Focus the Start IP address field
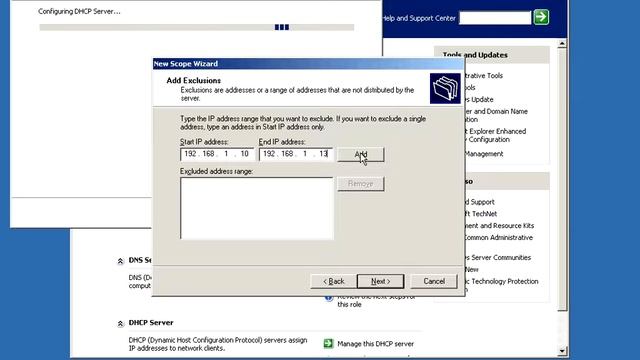The image size is (640, 360). pyautogui.click(x=217, y=154)
